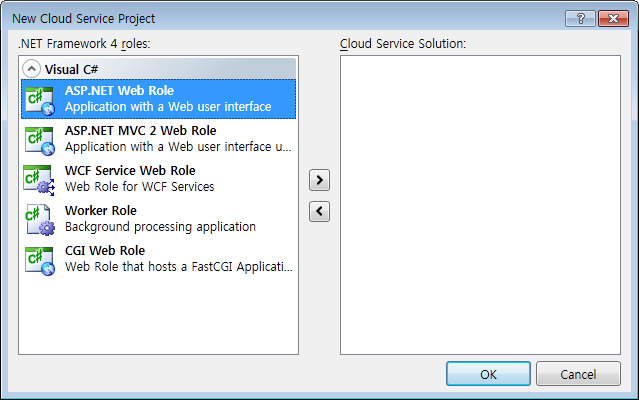639x400 pixels.
Task: Choose CGI Web Role from the list
Action: pyautogui.click(x=159, y=259)
